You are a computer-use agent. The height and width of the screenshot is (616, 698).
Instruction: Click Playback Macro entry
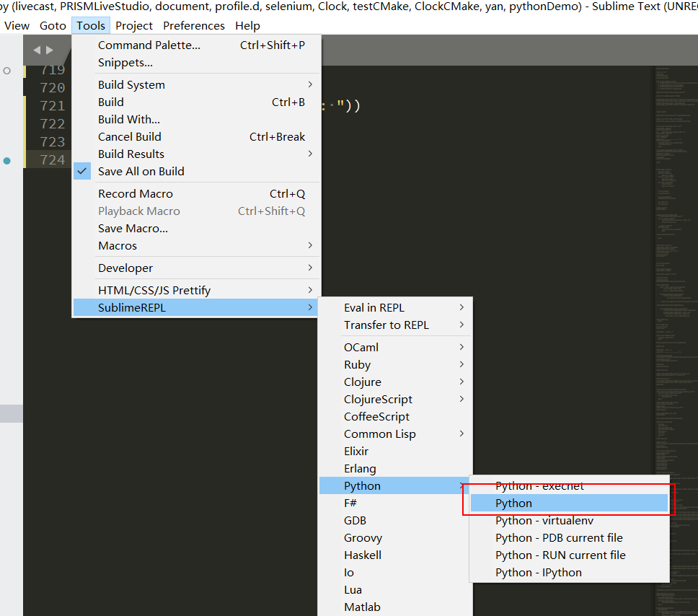click(x=196, y=211)
